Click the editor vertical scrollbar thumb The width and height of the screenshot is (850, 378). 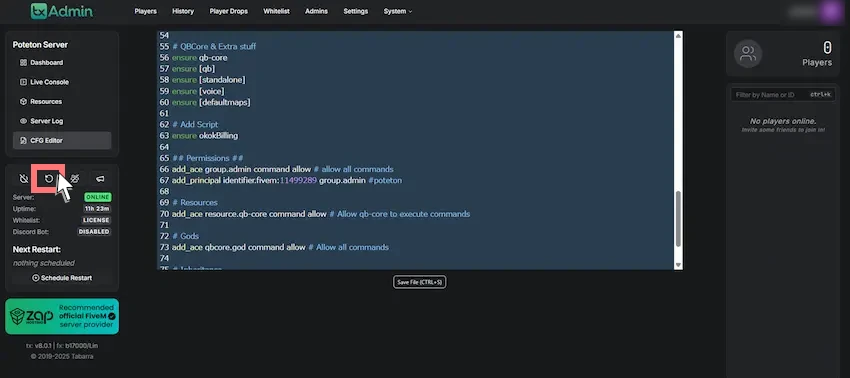678,219
